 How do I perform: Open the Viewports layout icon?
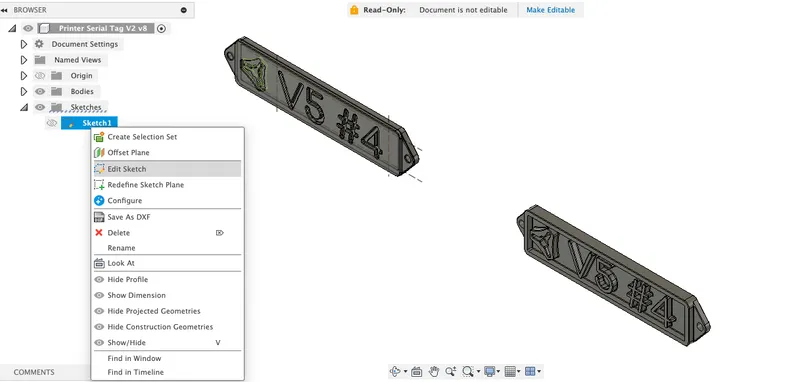pyautogui.click(x=530, y=371)
